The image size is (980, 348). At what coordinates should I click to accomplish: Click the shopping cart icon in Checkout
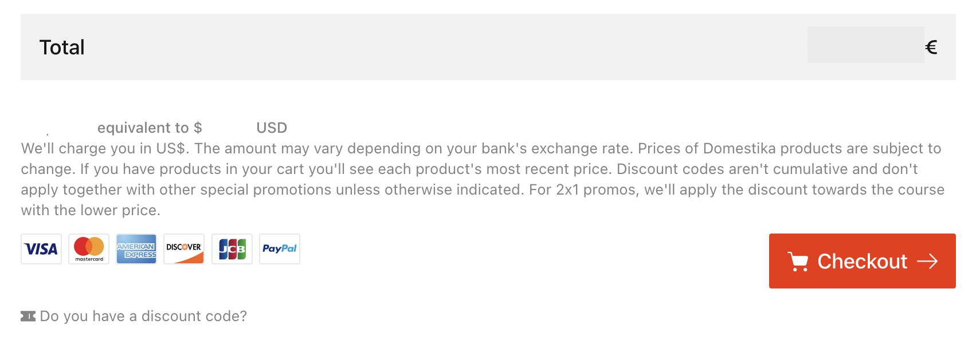[798, 262]
